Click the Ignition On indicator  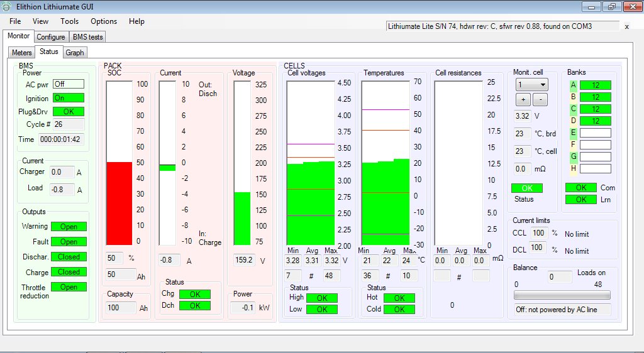[x=69, y=98]
